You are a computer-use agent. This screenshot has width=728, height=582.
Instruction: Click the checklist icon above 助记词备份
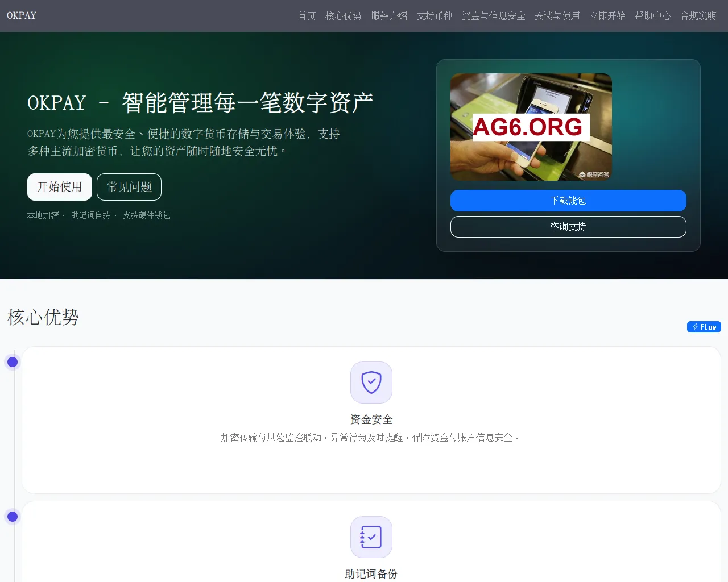[x=371, y=537]
